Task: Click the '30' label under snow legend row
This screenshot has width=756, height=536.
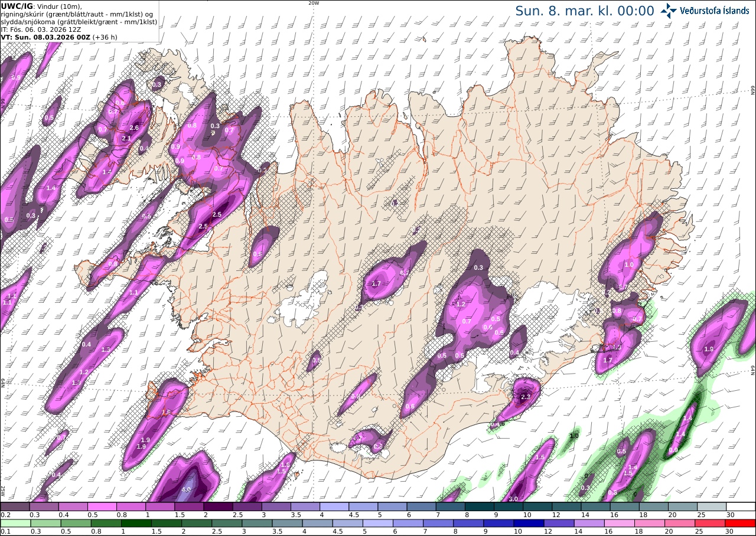Action: (x=730, y=515)
